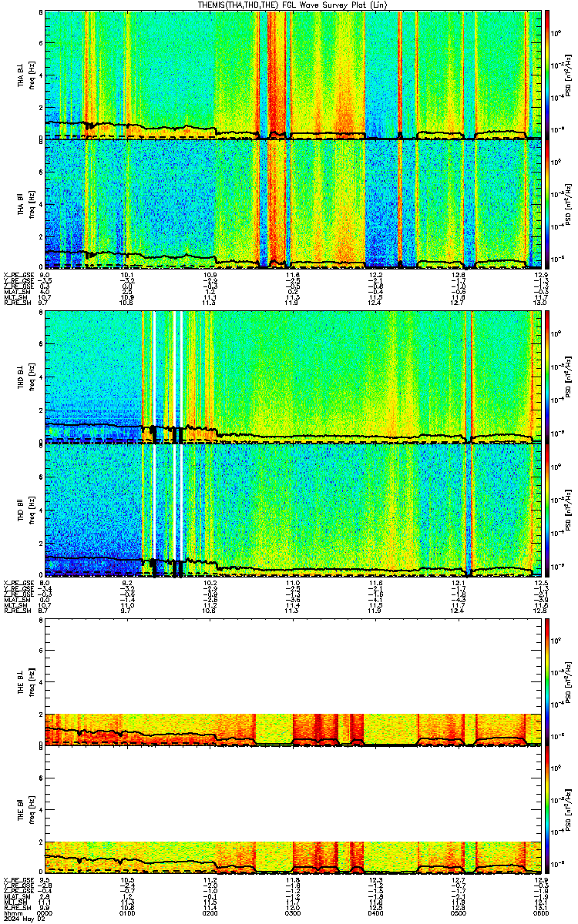Image resolution: width=578 pixels, height=924 pixels.
Task: Click the 'PSD [nT²/Hz]' label of THD Bll
Action: coord(569,510)
